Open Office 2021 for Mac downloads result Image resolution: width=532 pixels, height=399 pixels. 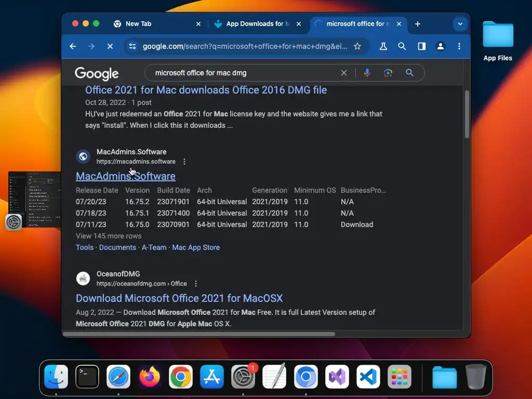coord(206,90)
